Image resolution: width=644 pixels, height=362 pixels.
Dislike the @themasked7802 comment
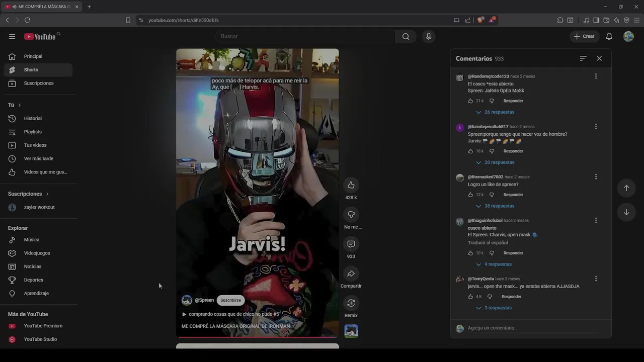492,195
